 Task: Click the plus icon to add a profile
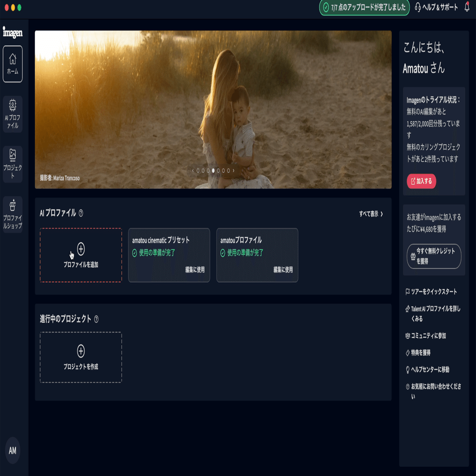coord(81,249)
